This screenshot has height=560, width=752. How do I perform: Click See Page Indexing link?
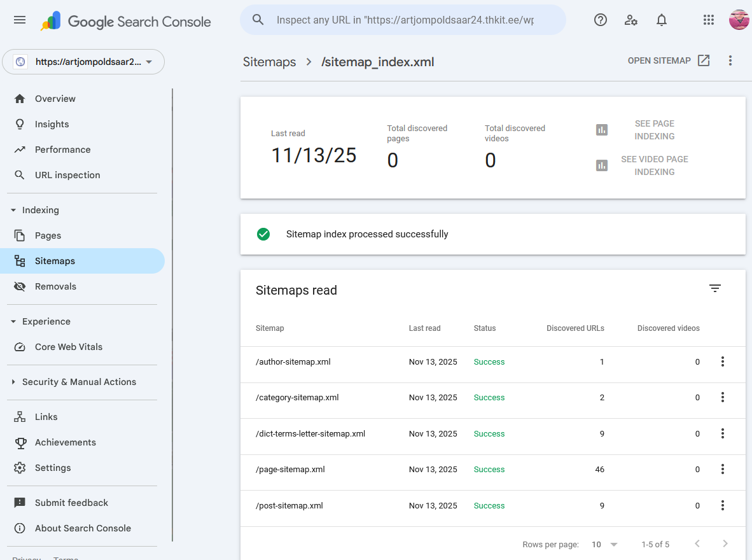(653, 130)
